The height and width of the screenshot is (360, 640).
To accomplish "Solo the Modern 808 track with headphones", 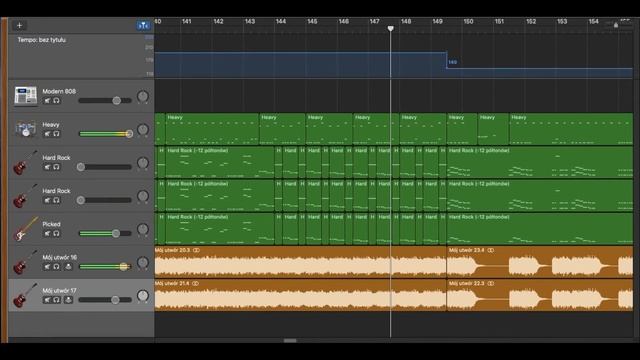I will [x=56, y=101].
